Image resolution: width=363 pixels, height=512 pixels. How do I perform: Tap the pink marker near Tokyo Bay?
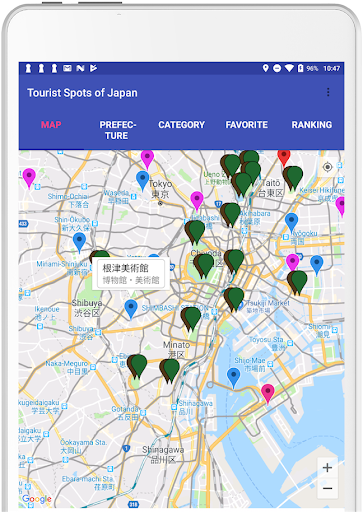coord(268,393)
